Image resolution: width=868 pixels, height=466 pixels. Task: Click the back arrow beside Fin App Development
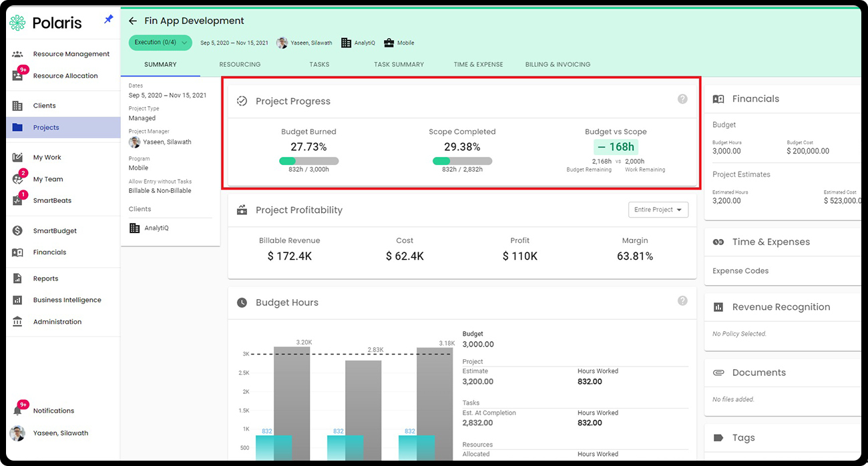[x=133, y=21]
